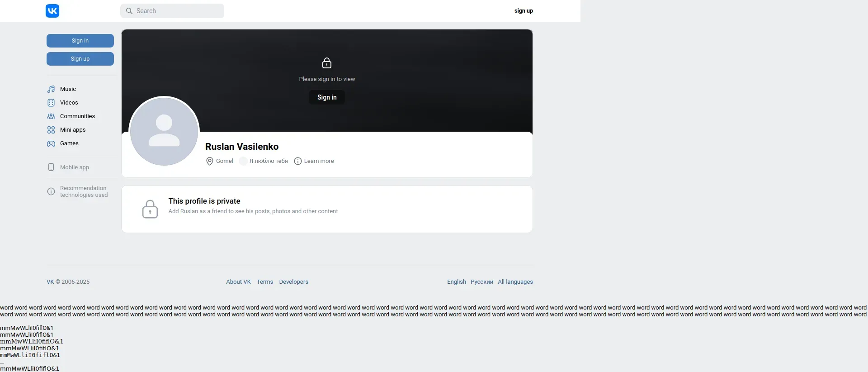Open Recommendation technologies used

tap(84, 191)
